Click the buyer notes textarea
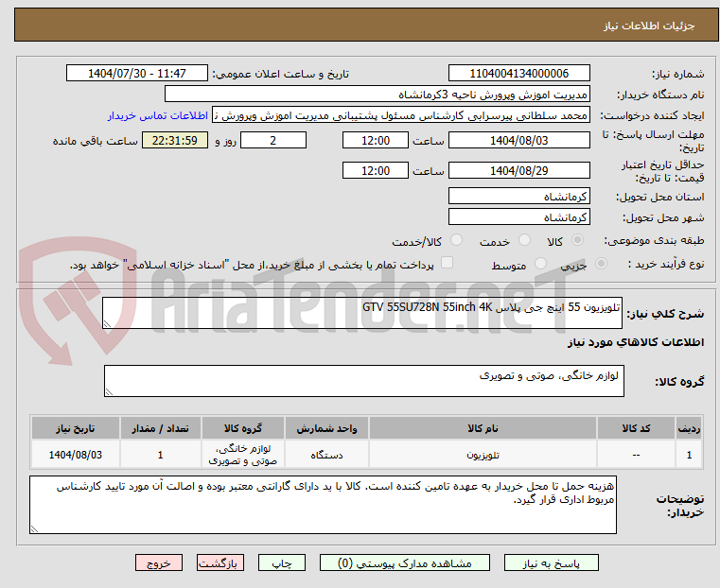Screen dimensions: 720x588 click(323, 505)
